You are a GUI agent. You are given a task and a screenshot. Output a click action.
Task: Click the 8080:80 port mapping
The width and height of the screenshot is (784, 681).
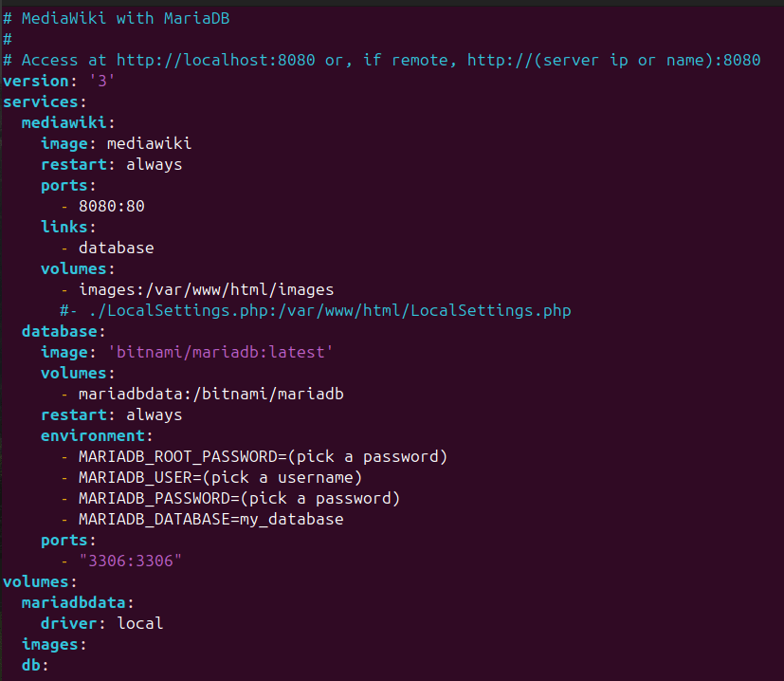pyautogui.click(x=111, y=206)
